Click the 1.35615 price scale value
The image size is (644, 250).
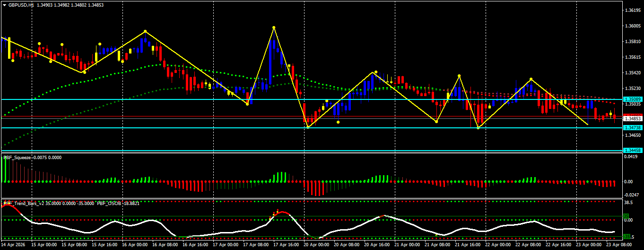click(x=632, y=57)
